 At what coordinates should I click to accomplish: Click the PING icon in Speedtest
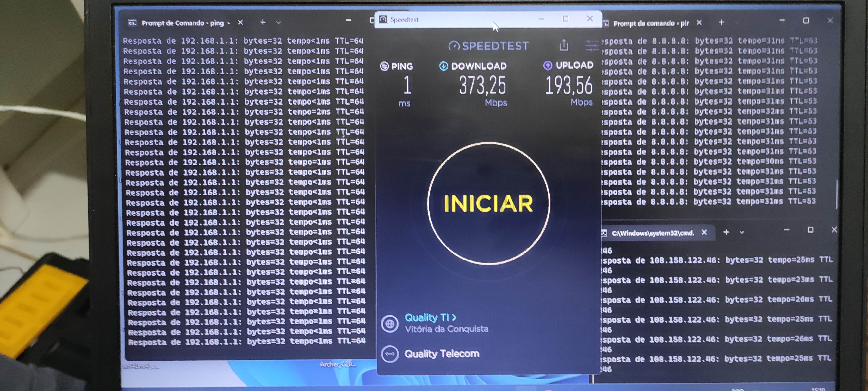click(x=384, y=66)
